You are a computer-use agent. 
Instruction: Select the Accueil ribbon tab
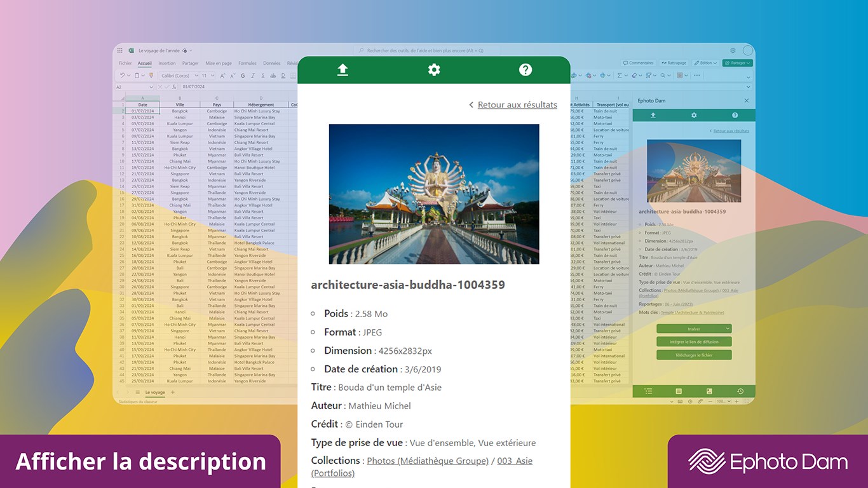145,63
